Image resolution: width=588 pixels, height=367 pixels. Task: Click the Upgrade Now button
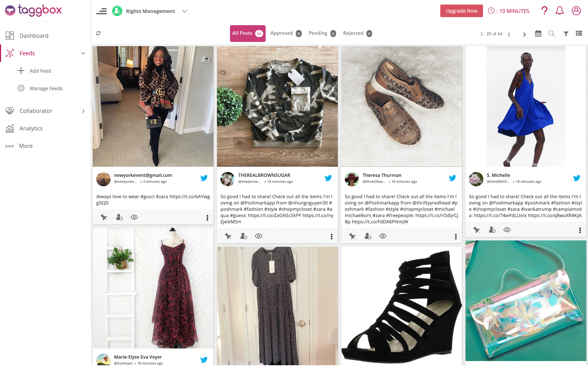pyautogui.click(x=461, y=11)
